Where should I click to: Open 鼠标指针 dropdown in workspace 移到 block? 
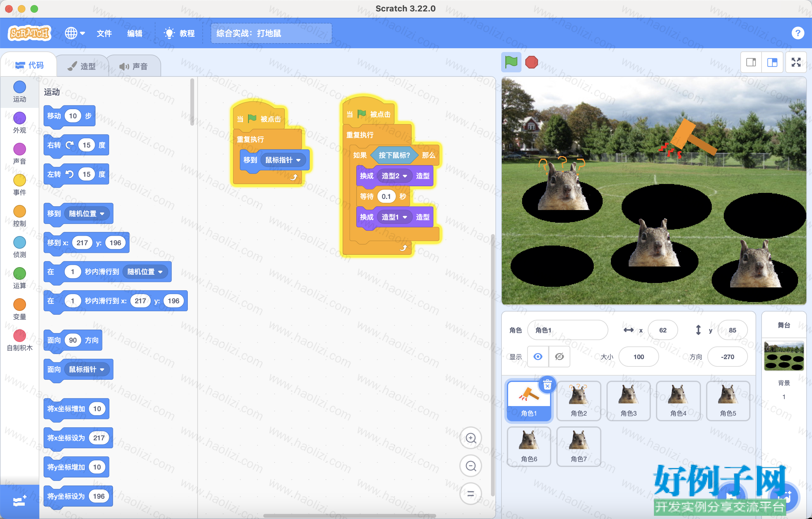(x=283, y=160)
